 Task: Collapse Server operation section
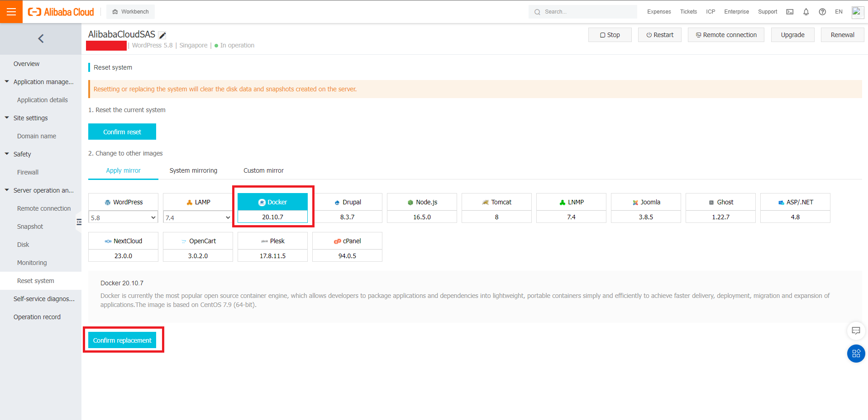pyautogui.click(x=7, y=190)
